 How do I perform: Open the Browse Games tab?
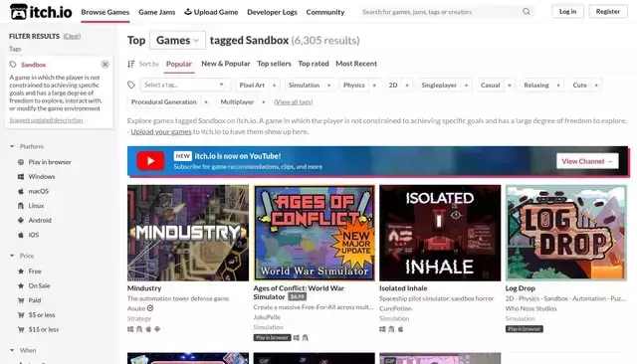pos(106,12)
